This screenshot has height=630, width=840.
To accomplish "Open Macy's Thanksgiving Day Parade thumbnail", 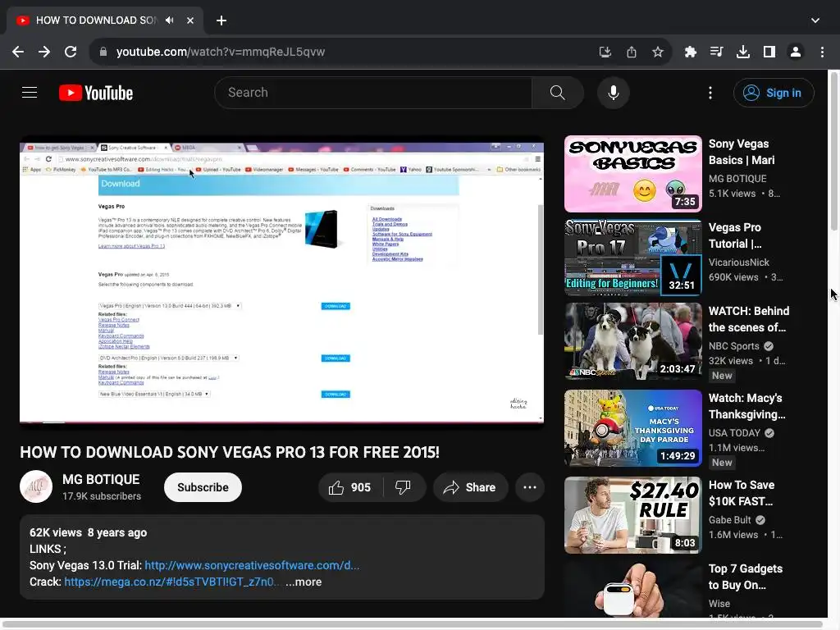I will coord(632,428).
